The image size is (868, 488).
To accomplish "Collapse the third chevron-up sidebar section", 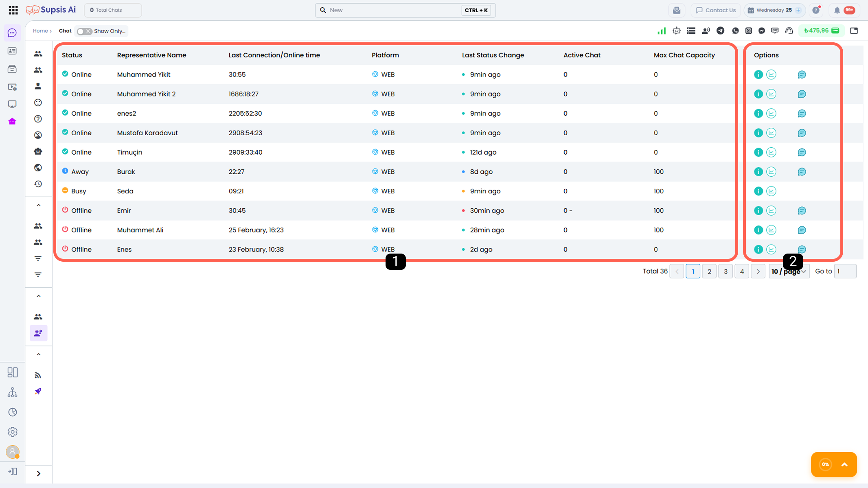I will tap(39, 354).
